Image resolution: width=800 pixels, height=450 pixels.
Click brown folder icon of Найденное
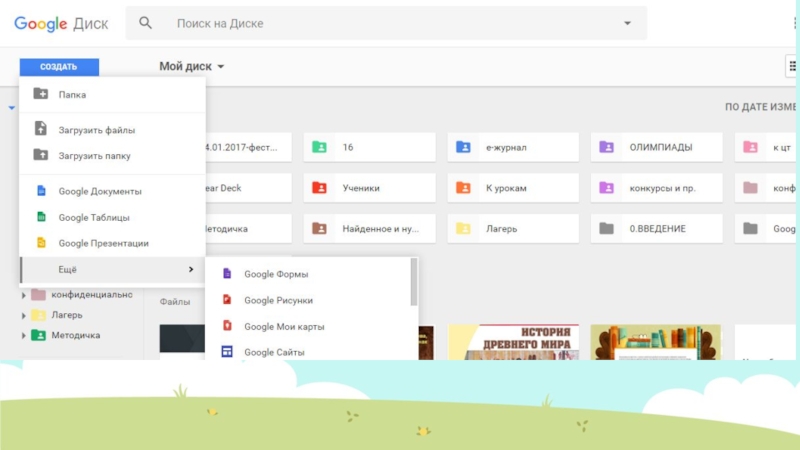click(x=319, y=229)
